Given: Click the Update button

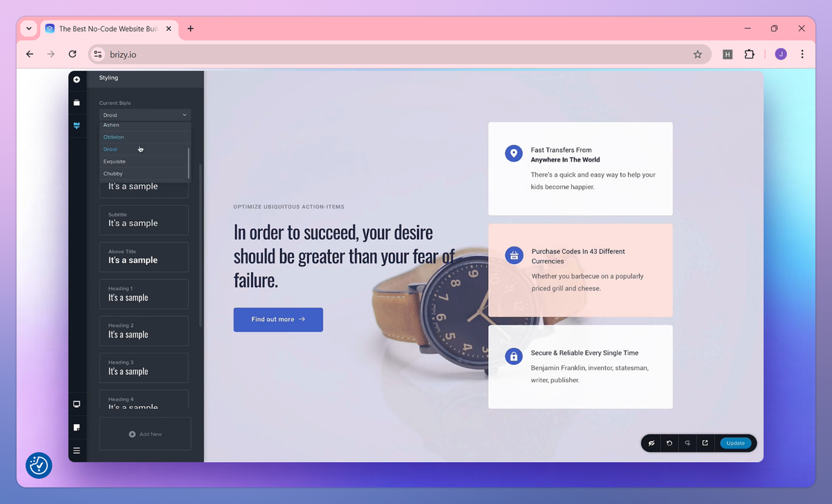Looking at the screenshot, I should [736, 443].
